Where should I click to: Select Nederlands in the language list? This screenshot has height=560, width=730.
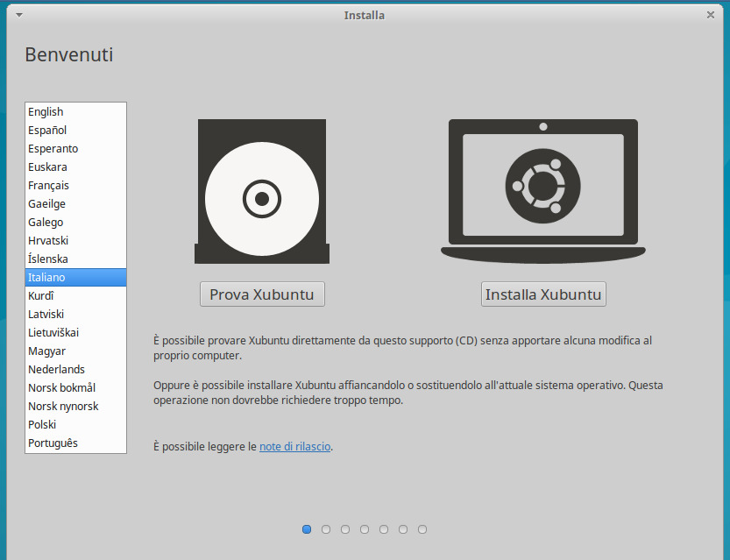(x=75, y=369)
